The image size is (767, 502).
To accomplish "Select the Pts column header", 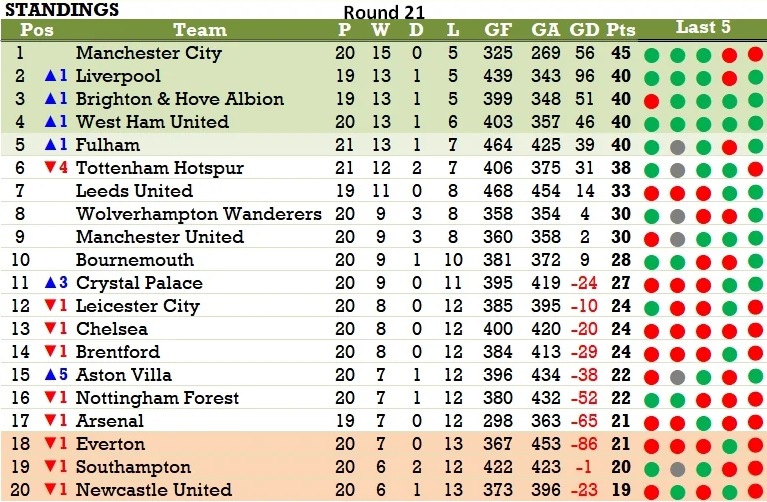I will pyautogui.click(x=621, y=30).
